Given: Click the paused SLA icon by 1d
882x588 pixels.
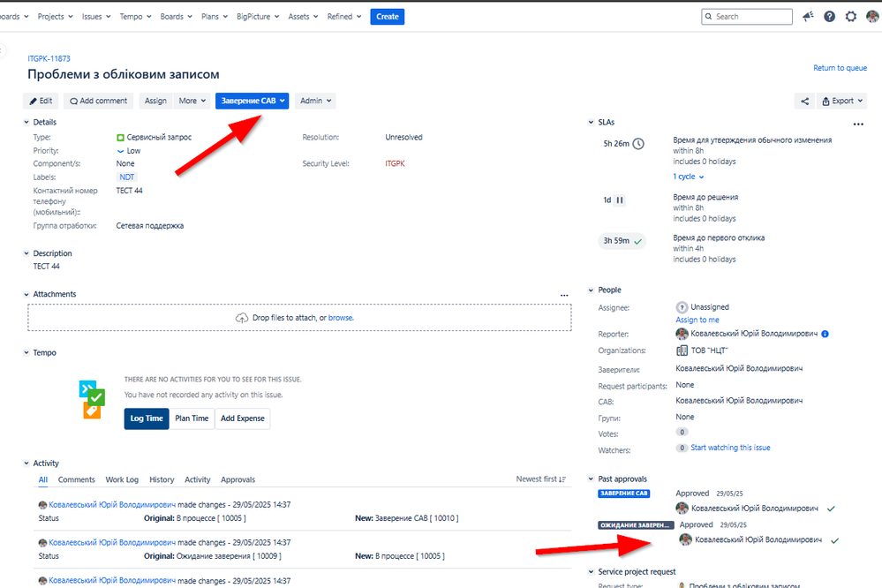Looking at the screenshot, I should [x=619, y=200].
